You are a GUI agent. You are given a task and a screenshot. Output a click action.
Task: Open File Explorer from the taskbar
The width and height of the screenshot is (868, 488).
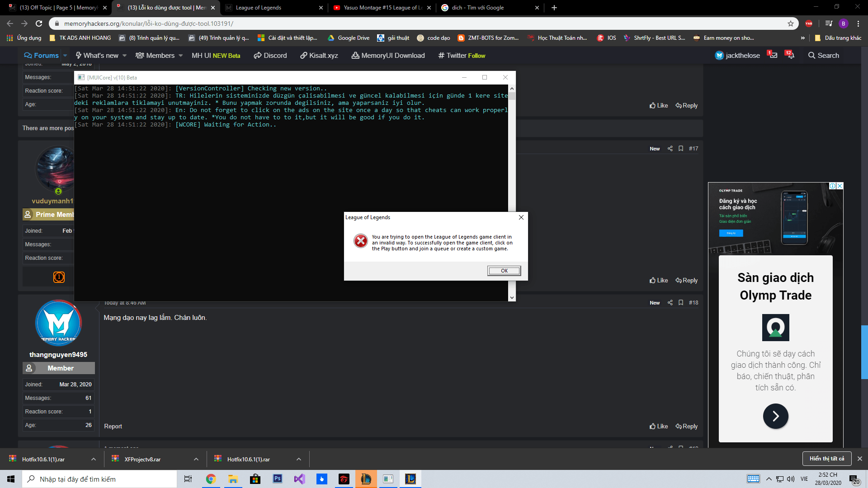tap(233, 479)
